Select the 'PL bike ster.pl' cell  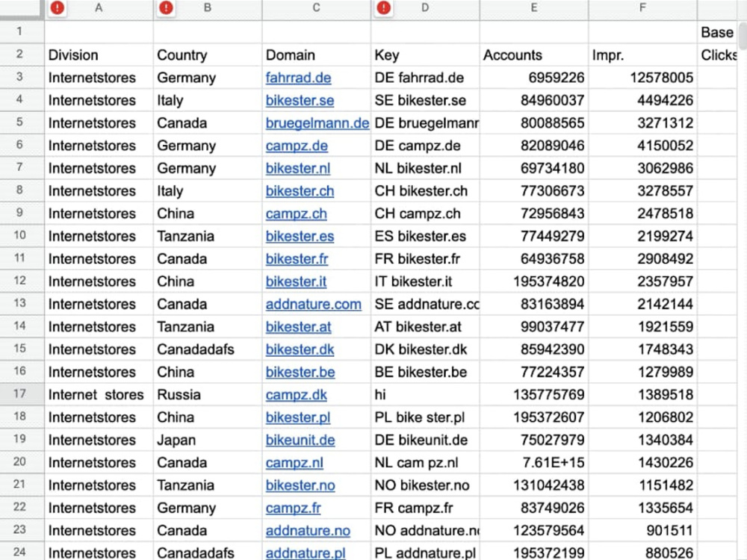pyautogui.click(x=426, y=417)
